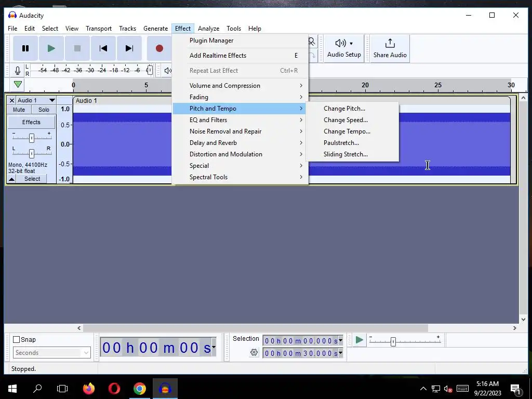Open Firefox from the taskbar

(89, 389)
